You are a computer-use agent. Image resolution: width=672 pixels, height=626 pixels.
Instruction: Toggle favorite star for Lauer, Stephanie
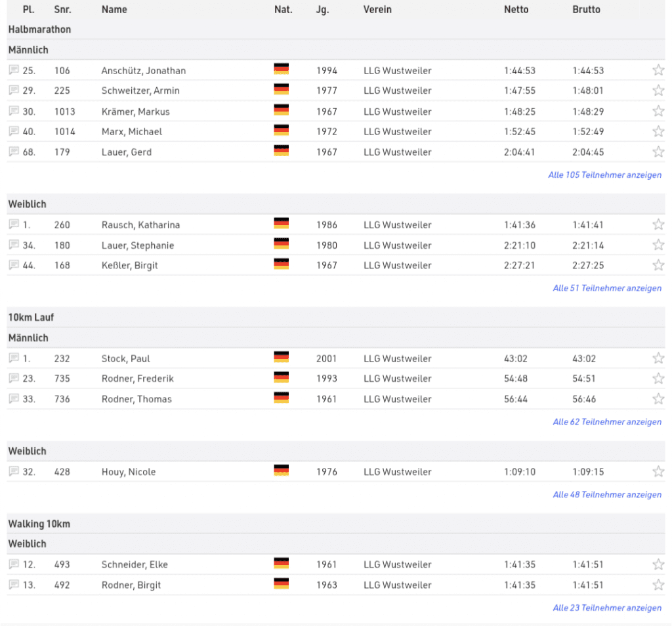pos(658,245)
